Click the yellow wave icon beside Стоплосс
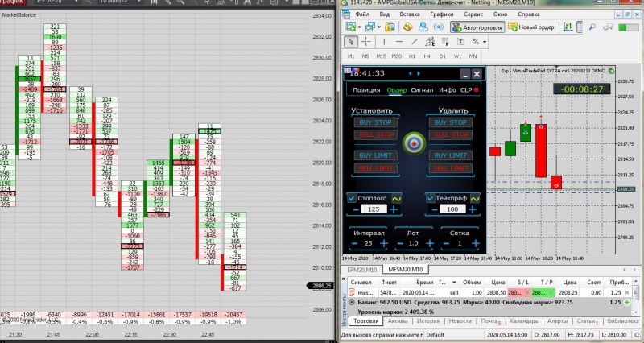The height and width of the screenshot is (343, 644). tap(396, 198)
